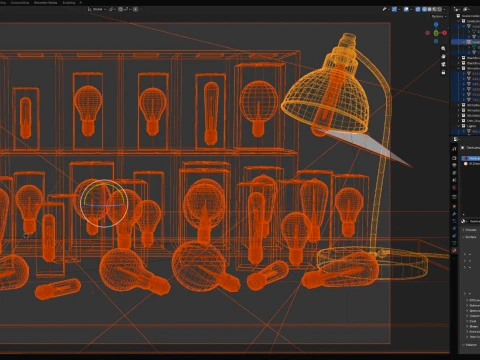
Task: Select wireframe viewport shading
Action: click(425, 9)
